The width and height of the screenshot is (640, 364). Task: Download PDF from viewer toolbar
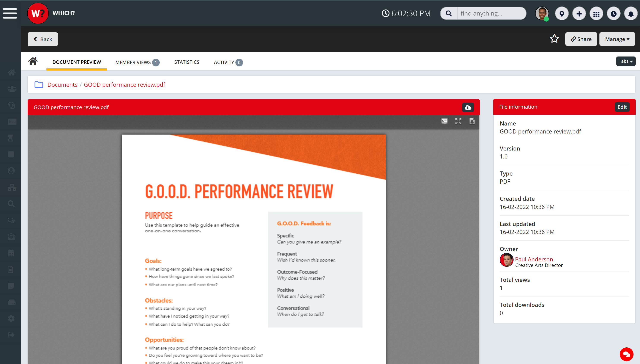[472, 121]
